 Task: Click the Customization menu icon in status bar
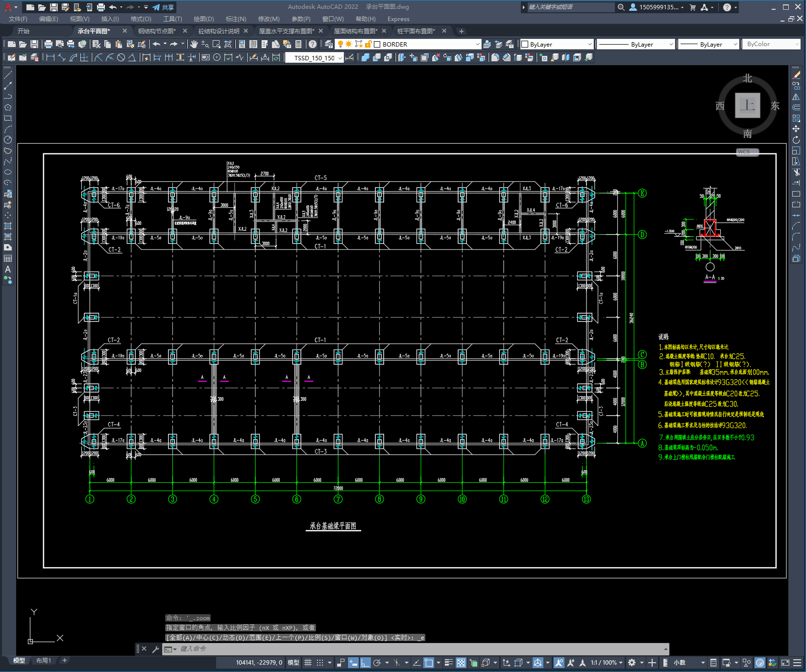797,663
